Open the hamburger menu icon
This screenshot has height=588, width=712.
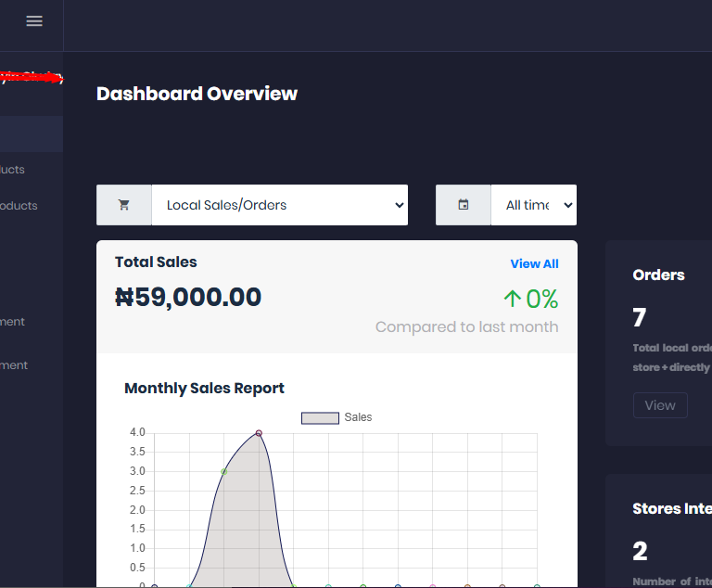[34, 20]
